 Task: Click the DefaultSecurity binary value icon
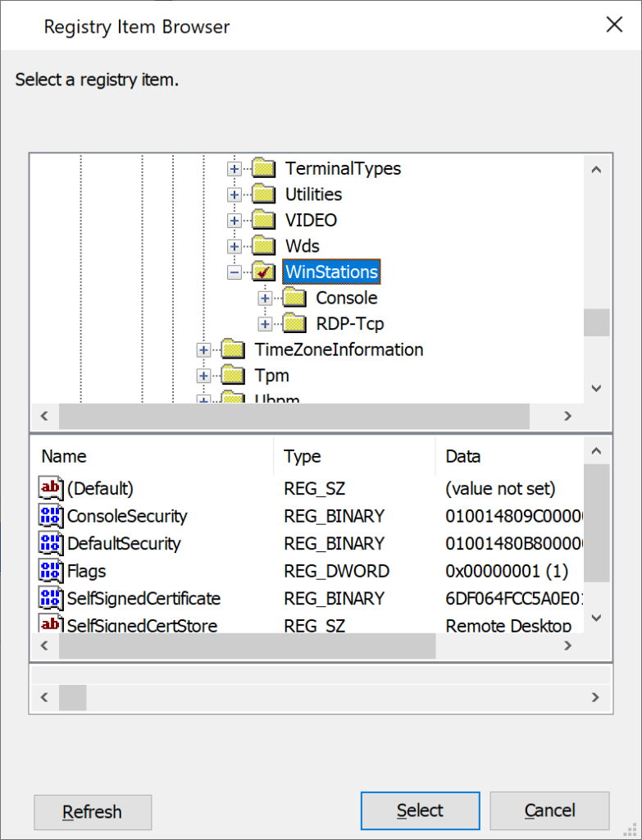click(x=51, y=543)
